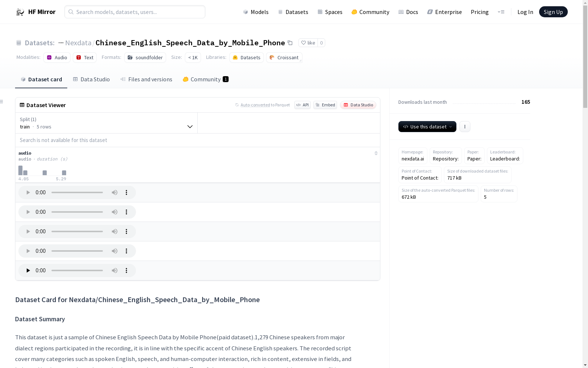
Task: Open the API access panel
Action: pyautogui.click(x=302, y=105)
